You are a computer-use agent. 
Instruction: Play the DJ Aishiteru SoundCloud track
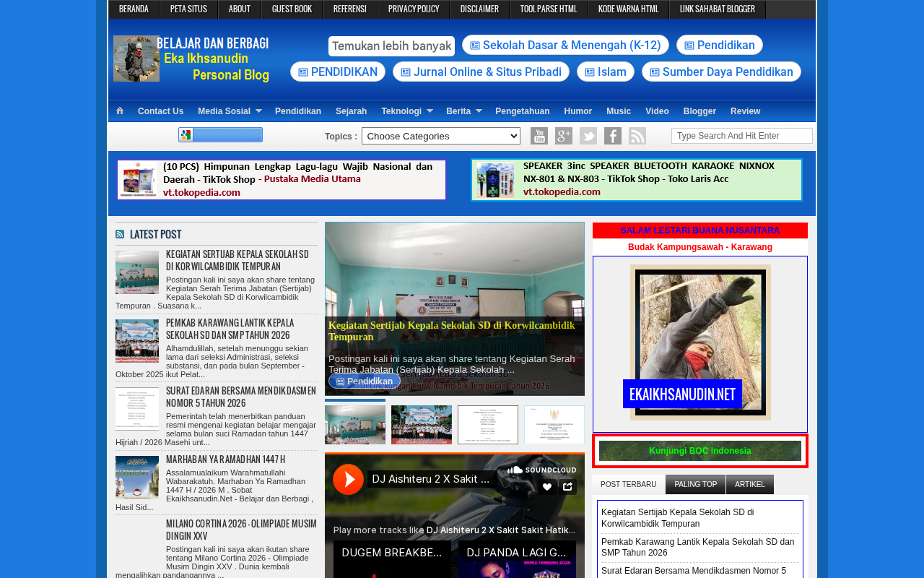click(x=349, y=479)
